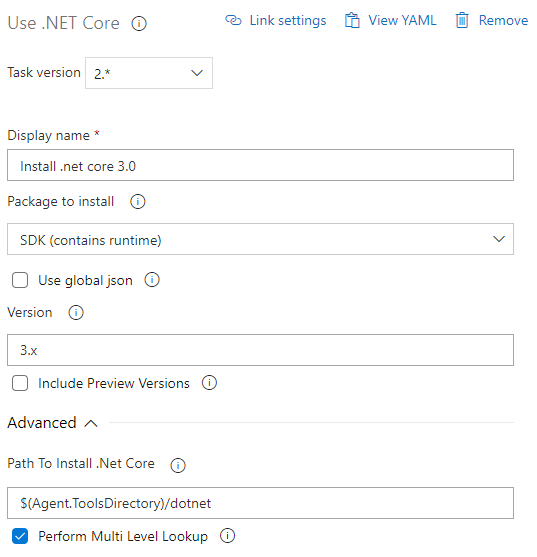The image size is (537, 557).
Task: Collapse the Advanced section
Action: [x=53, y=423]
